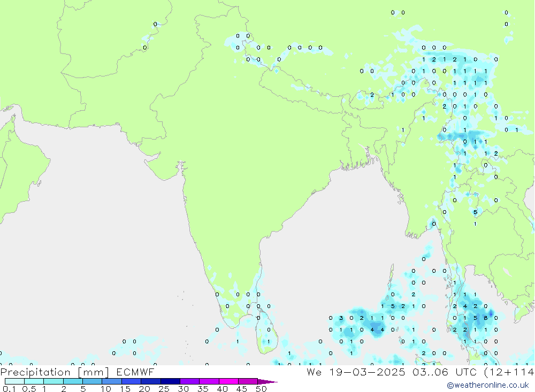535x392 pixels.
Task: Click the 0.1–0.5 mm legend swatch
Action: click(x=14, y=381)
